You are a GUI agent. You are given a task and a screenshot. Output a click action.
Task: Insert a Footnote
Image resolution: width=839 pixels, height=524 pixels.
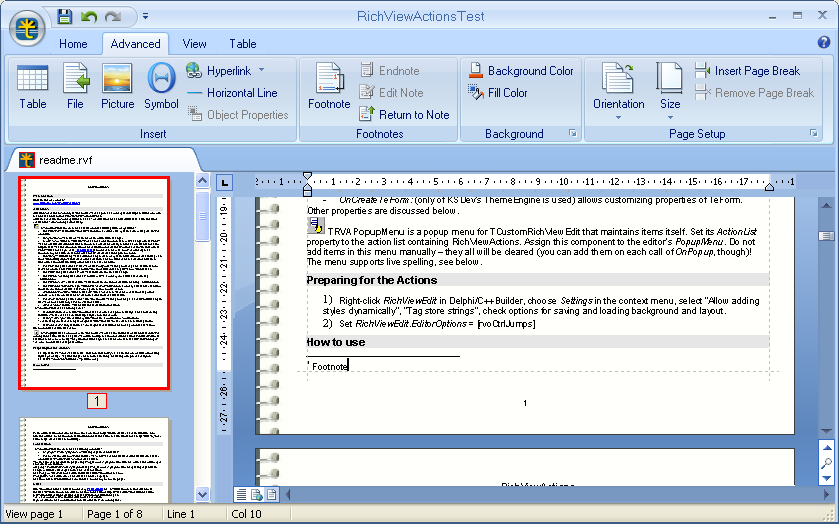point(329,86)
